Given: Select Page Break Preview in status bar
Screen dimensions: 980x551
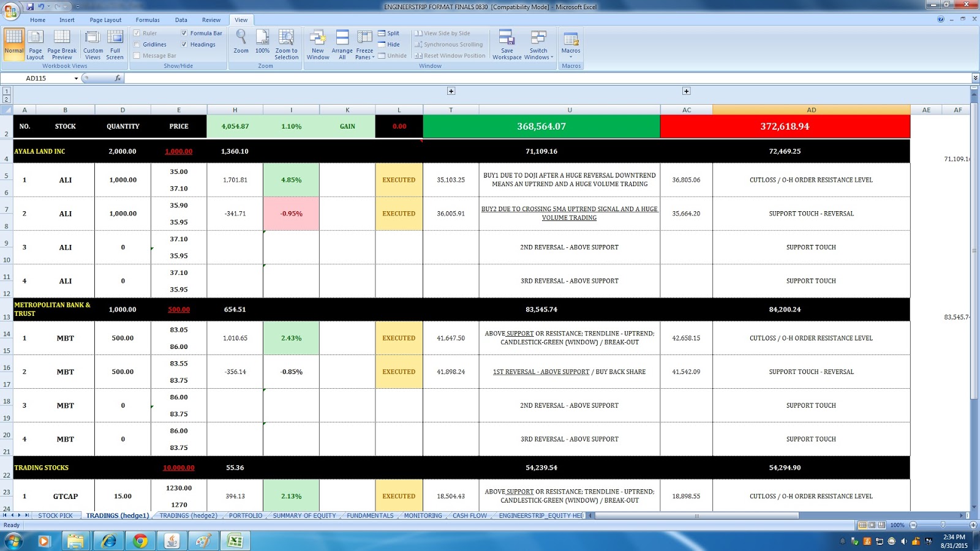Looking at the screenshot, I should click(x=881, y=525).
